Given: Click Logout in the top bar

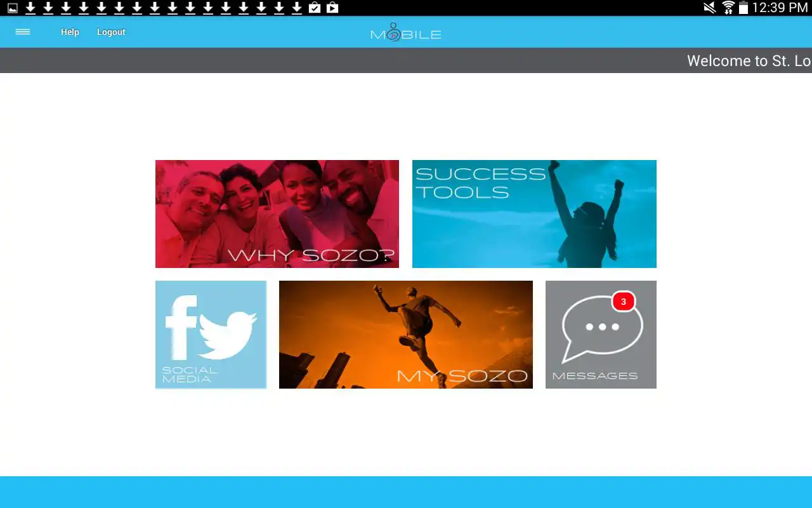Looking at the screenshot, I should [x=111, y=32].
